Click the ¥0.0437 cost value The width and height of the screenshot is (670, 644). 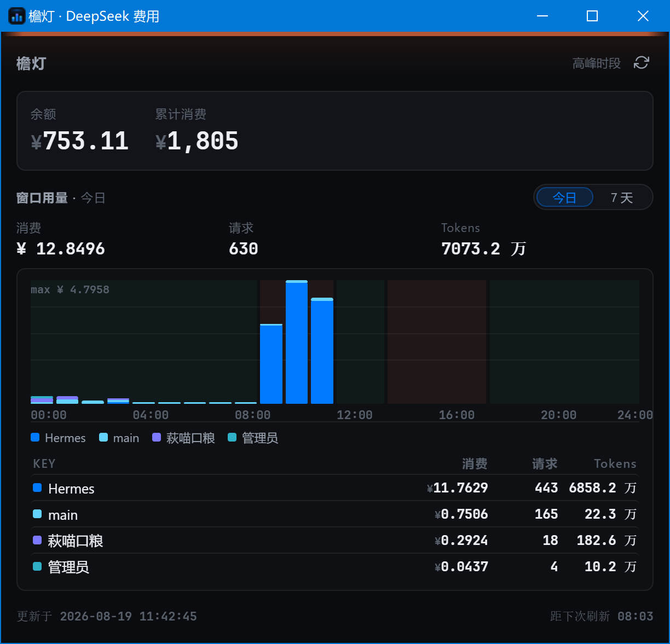pyautogui.click(x=461, y=566)
